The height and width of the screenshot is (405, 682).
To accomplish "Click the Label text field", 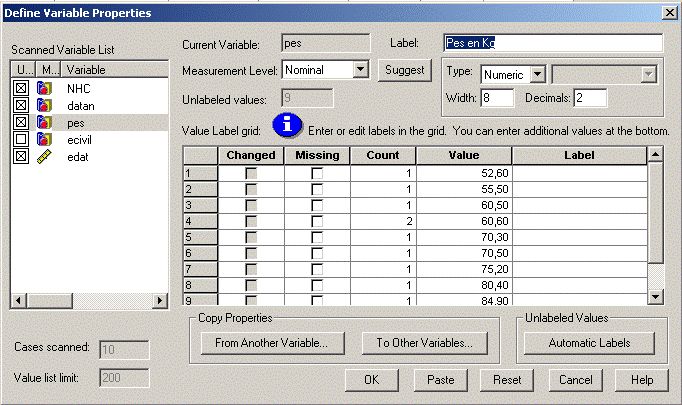I will 553,44.
